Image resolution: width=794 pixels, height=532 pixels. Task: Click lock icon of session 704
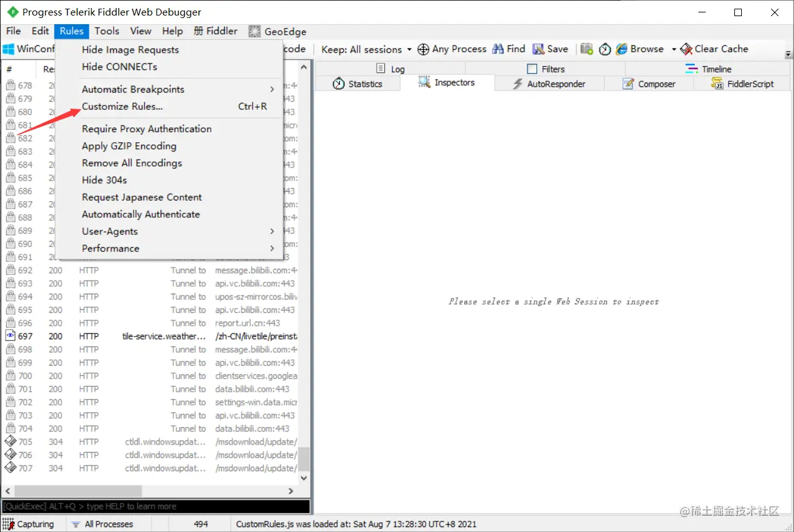[x=10, y=428]
